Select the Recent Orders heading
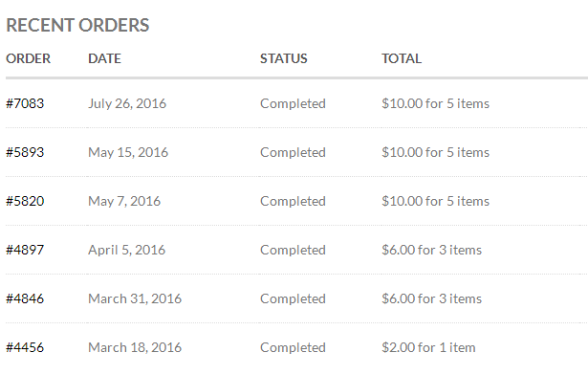 pyautogui.click(x=77, y=26)
